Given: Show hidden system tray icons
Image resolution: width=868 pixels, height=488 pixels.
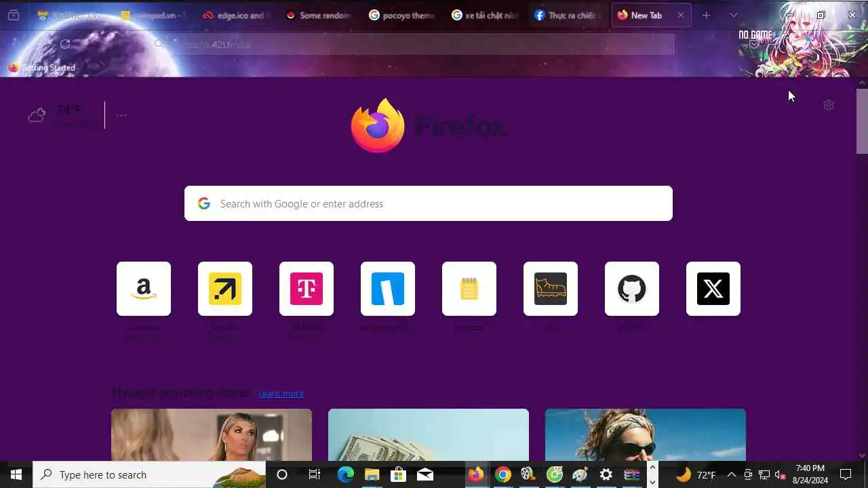Looking at the screenshot, I should click(732, 474).
